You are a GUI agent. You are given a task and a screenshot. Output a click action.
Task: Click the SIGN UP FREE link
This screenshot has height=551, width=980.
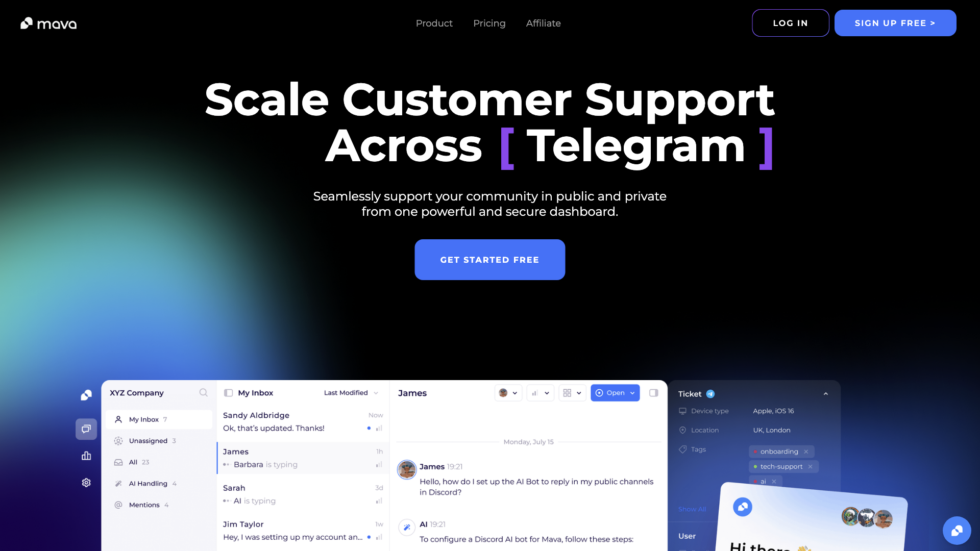tap(895, 22)
